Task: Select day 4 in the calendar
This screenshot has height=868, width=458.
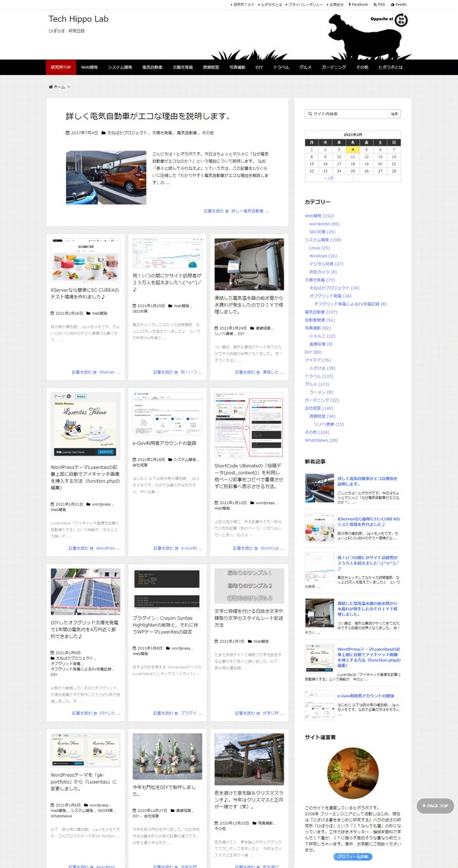Action: tap(353, 149)
